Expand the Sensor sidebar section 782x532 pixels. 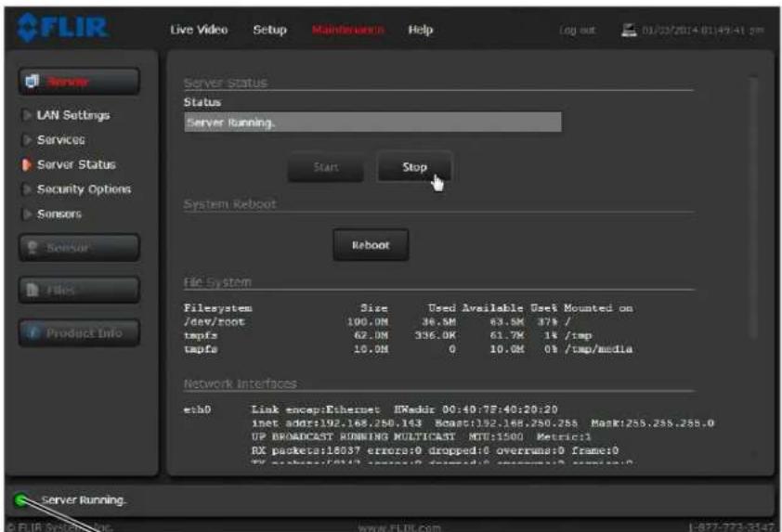tap(79, 247)
